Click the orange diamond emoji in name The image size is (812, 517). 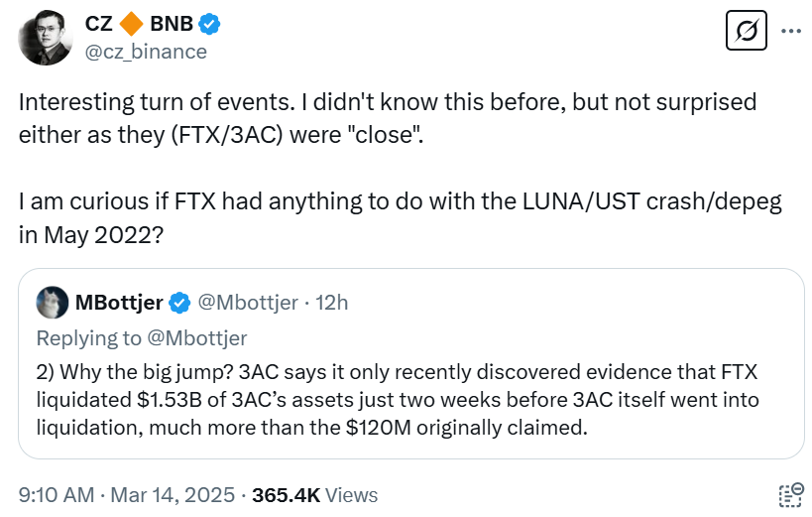(131, 24)
